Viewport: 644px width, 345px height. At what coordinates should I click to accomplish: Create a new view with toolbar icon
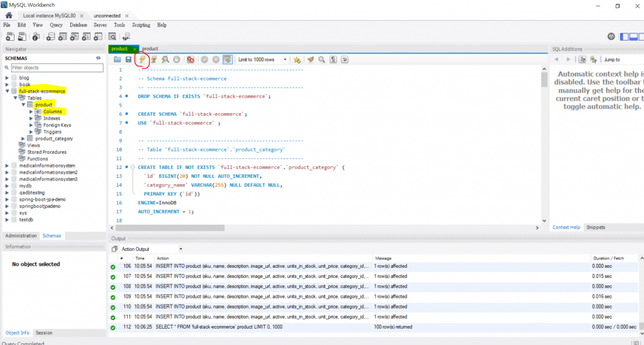74,36
